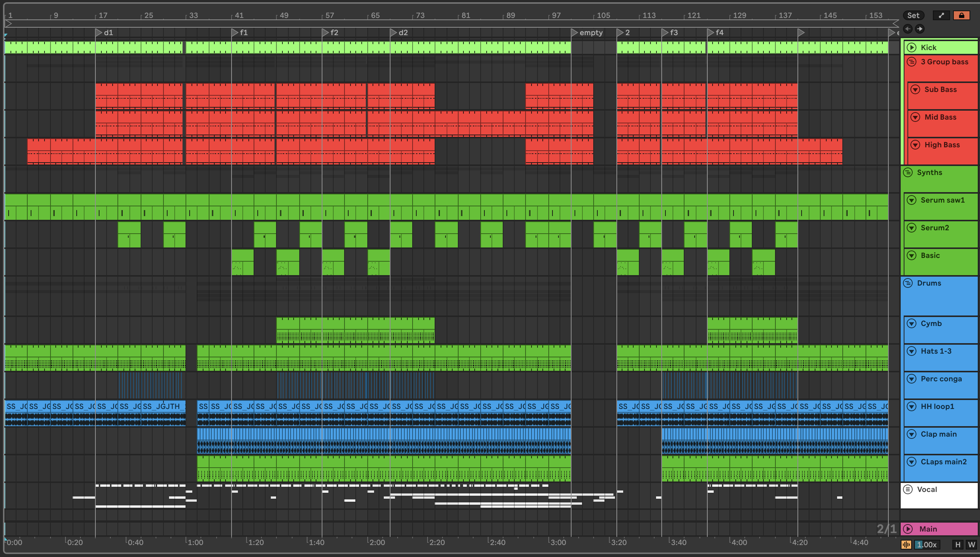Click the Drums group fold icon

908,283
